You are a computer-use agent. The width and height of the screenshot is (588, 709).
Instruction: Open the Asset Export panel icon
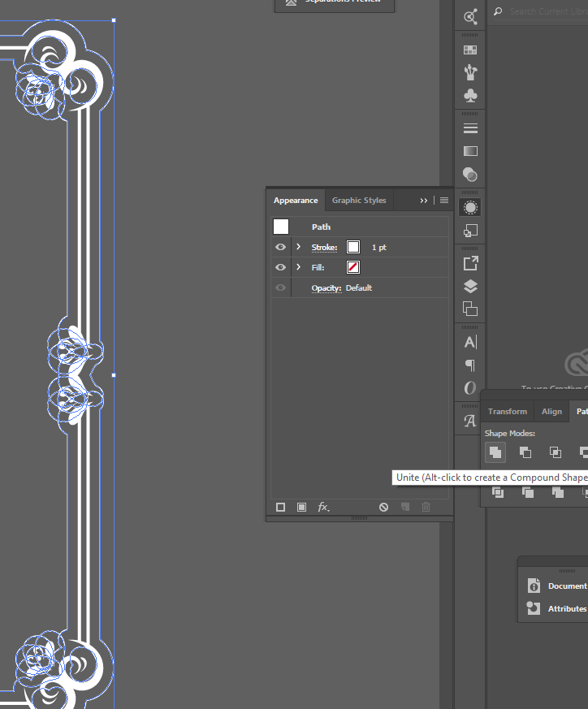point(470,263)
